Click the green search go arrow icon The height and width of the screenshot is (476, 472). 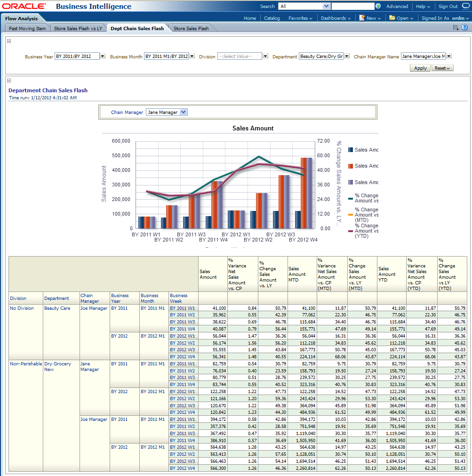point(378,6)
